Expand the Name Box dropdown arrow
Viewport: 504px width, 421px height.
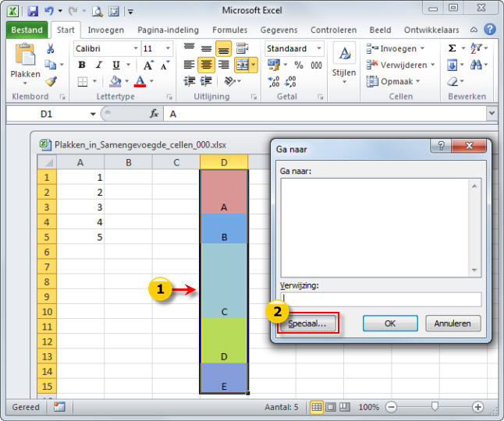coord(93,114)
